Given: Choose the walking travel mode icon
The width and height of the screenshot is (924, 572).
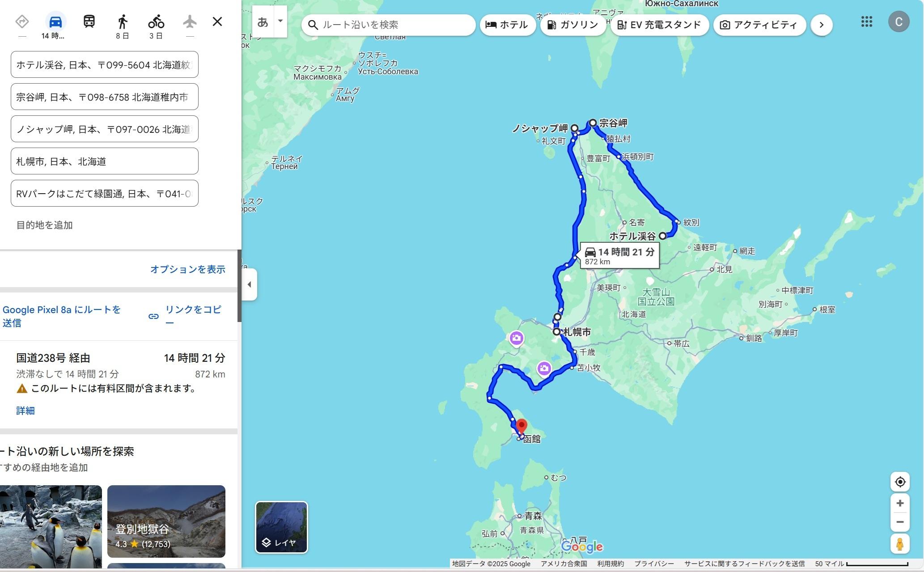Looking at the screenshot, I should 123,21.
